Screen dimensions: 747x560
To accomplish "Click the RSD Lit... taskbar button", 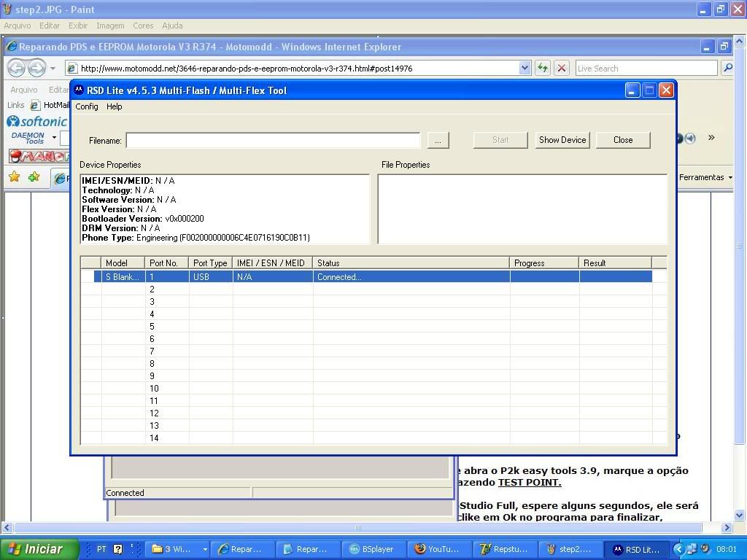I will click(637, 549).
